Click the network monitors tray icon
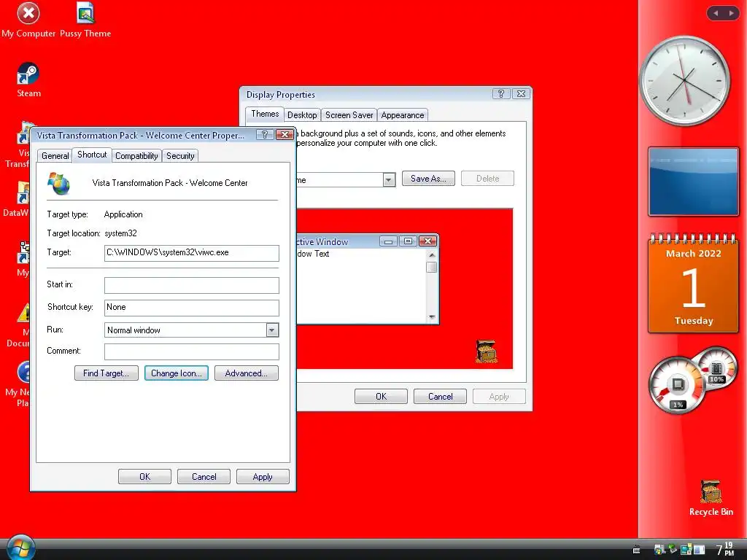This screenshot has height=560, width=747. click(x=686, y=549)
